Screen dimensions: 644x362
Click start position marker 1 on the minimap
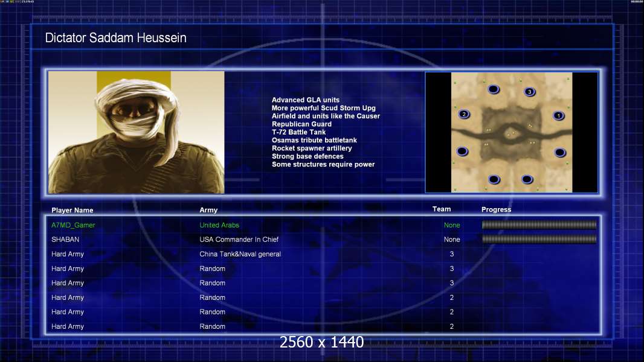coord(559,115)
